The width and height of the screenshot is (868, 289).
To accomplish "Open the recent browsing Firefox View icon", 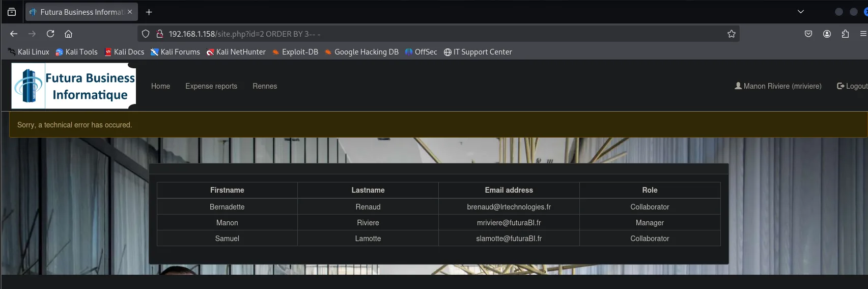I will [12, 12].
